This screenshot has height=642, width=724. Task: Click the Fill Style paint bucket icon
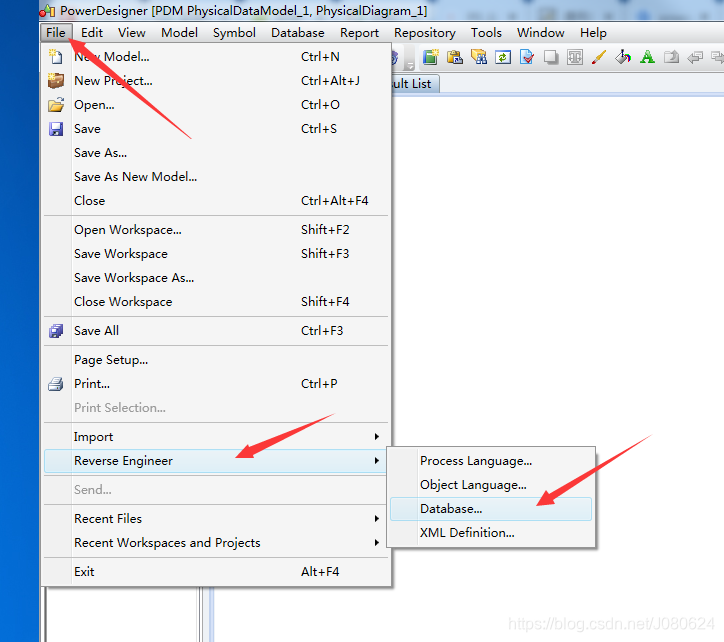click(623, 57)
